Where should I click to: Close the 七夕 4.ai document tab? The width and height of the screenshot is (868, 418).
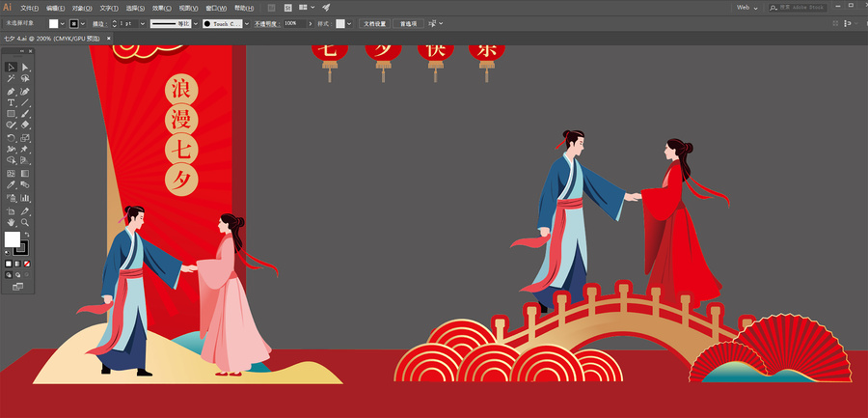[108, 39]
